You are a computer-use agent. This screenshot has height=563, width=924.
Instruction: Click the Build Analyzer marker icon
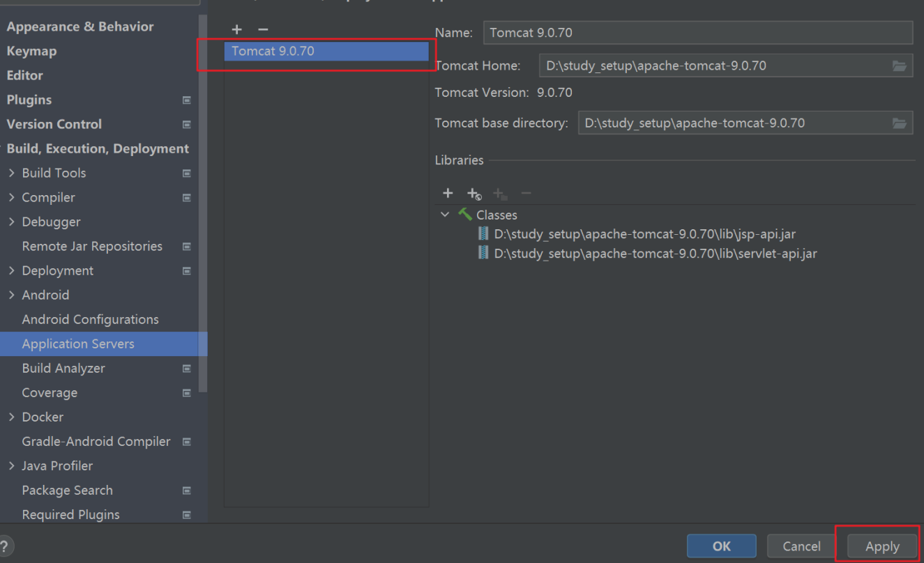click(x=186, y=369)
